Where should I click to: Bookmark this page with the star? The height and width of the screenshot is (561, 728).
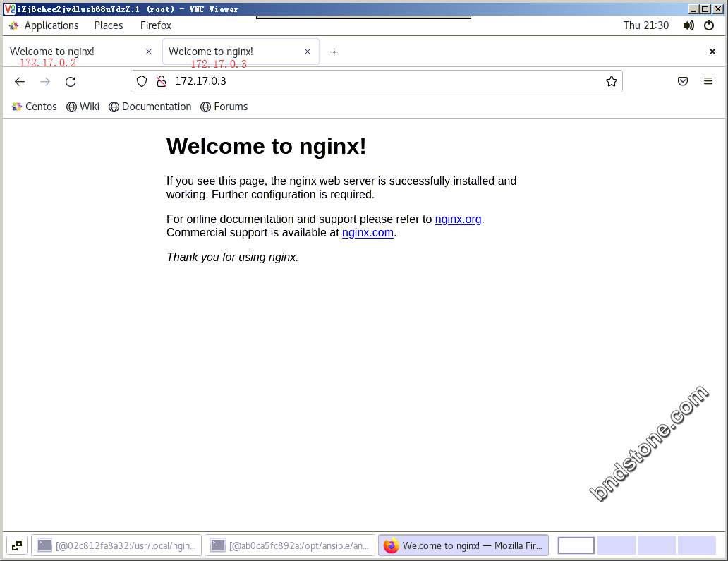pyautogui.click(x=612, y=81)
